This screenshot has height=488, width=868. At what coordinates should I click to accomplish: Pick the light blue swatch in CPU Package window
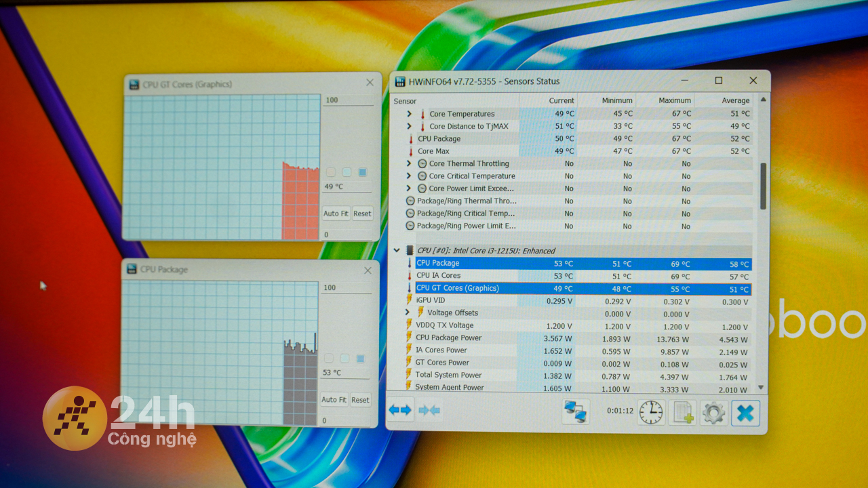pyautogui.click(x=344, y=359)
